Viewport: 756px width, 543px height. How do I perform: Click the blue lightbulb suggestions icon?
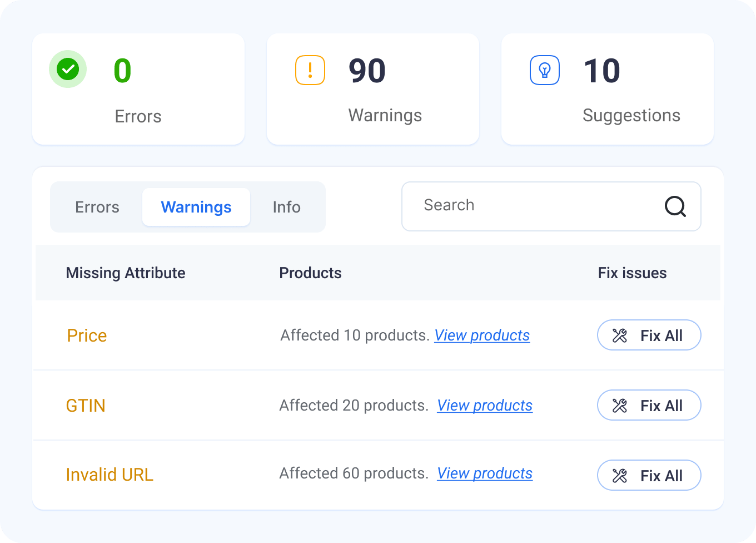(545, 70)
